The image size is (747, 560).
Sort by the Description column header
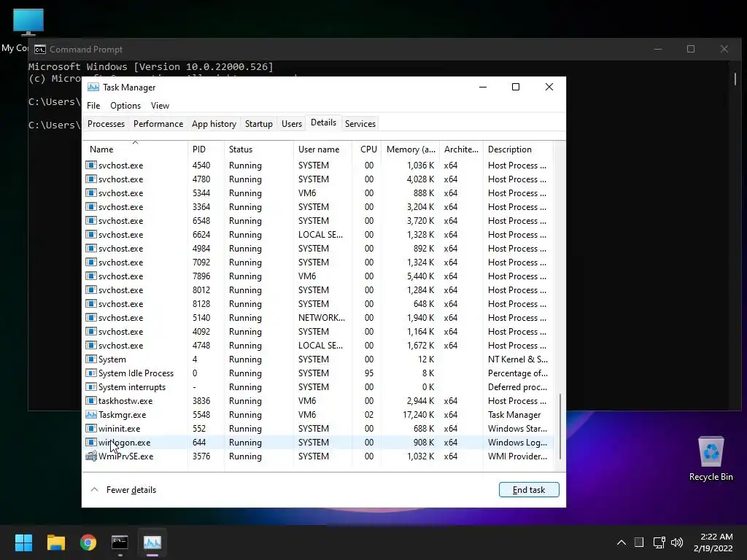pyautogui.click(x=519, y=149)
